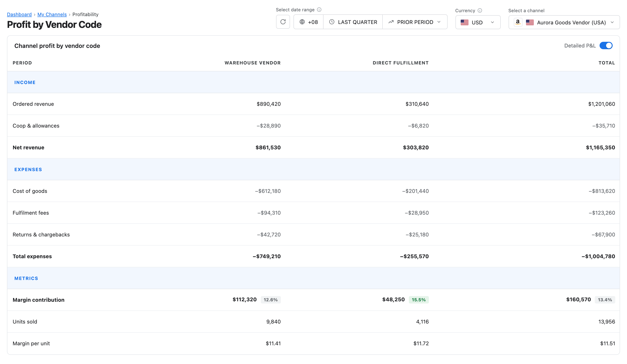
Task: Click the Period column header
Action: coord(22,63)
